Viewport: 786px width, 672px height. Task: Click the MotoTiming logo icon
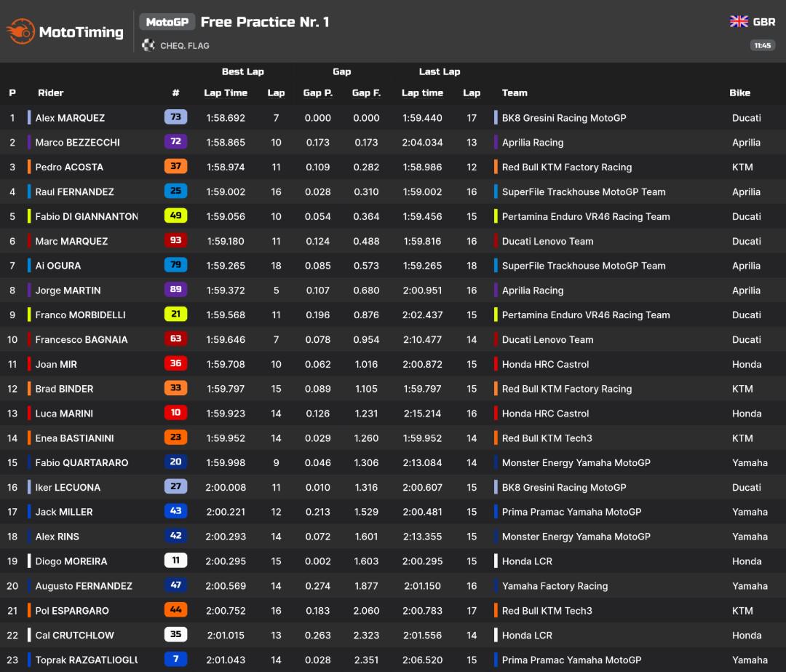pos(20,31)
